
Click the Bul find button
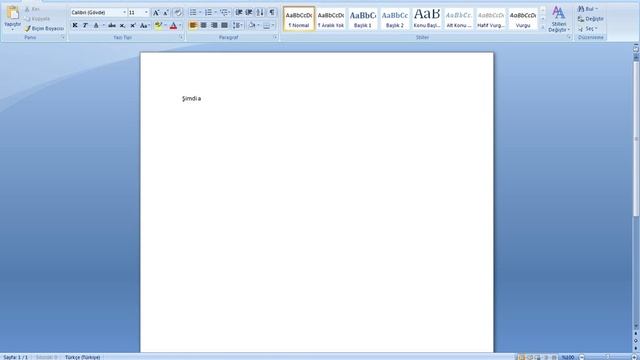click(588, 9)
